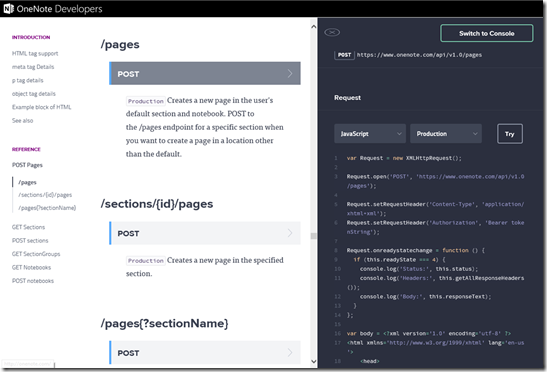The image size is (547, 372).
Task: Open GET SectionGroups reference item
Action: coord(36,254)
